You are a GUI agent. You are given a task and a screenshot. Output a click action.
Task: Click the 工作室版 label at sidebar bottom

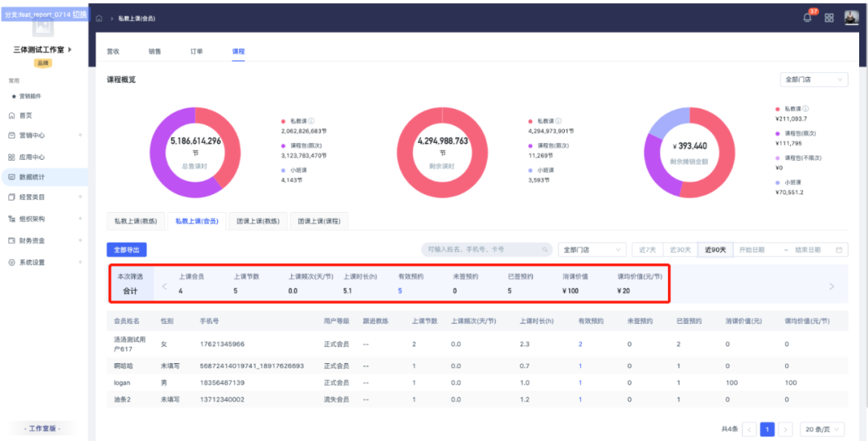43,429
